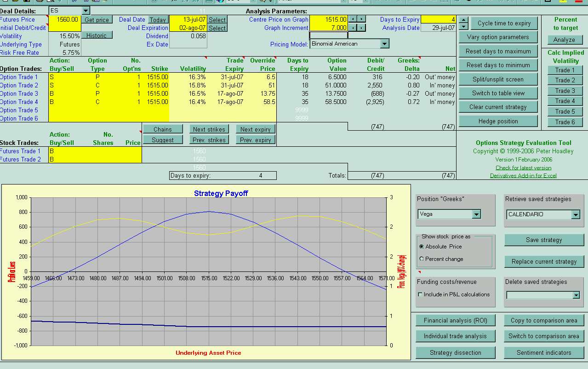Increase Centre Price on Graph with right arrow
The height and width of the screenshot is (369, 588).
pos(362,19)
